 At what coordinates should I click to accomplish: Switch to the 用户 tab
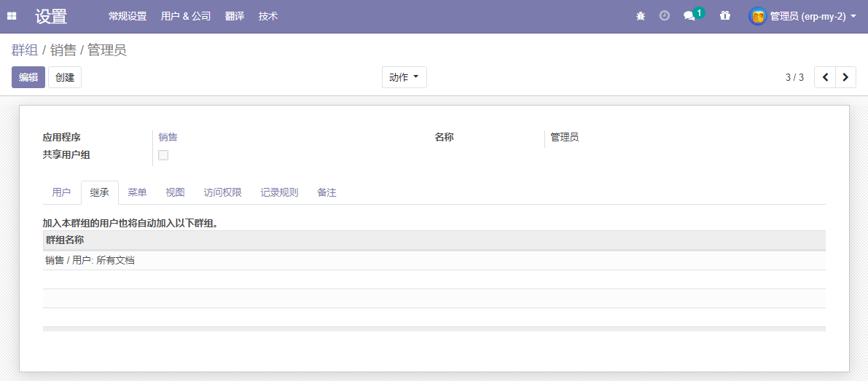(61, 193)
